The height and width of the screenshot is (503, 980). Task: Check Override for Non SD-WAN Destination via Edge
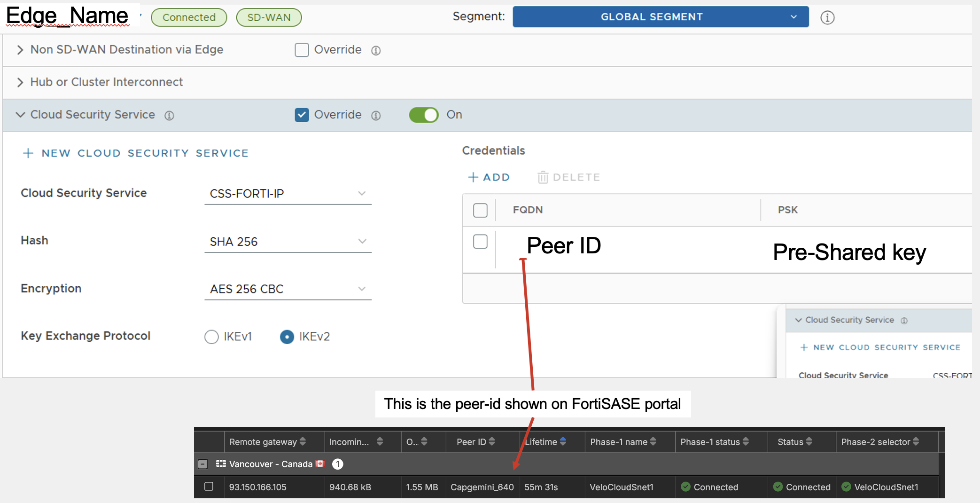302,50
